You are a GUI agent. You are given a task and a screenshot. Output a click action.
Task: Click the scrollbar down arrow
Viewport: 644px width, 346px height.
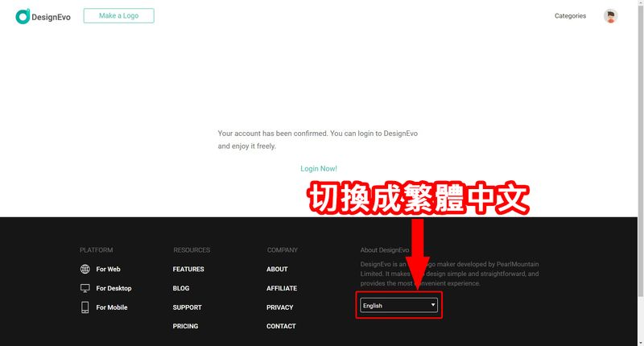(641, 343)
